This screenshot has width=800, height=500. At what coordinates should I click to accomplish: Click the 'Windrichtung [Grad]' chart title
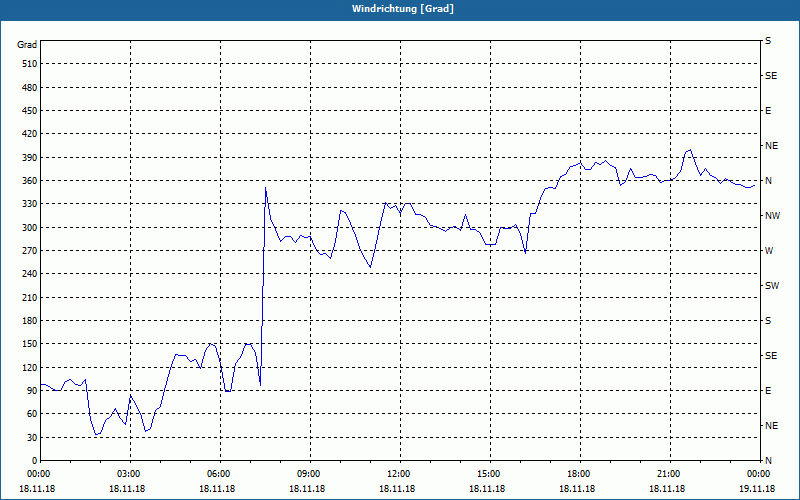click(403, 9)
